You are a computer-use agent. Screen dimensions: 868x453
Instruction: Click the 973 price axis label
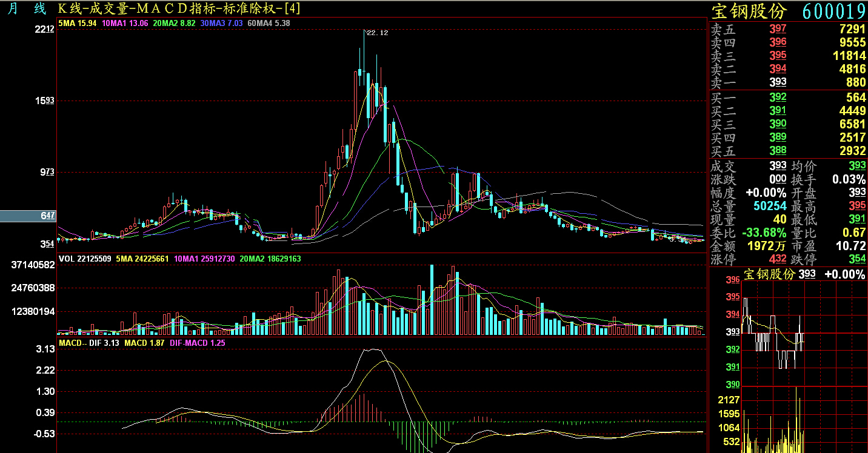tap(48, 172)
